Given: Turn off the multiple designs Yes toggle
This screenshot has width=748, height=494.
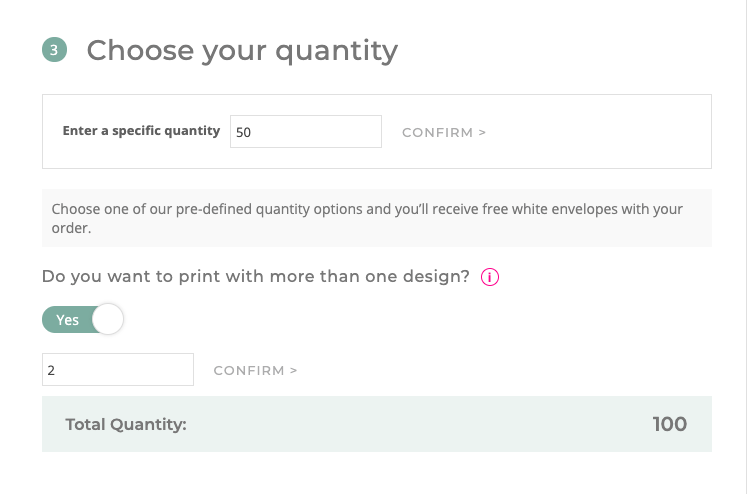Looking at the screenshot, I should [x=83, y=319].
